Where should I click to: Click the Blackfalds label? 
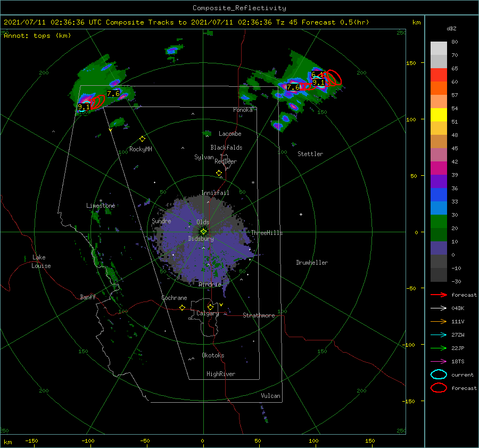tap(226, 148)
